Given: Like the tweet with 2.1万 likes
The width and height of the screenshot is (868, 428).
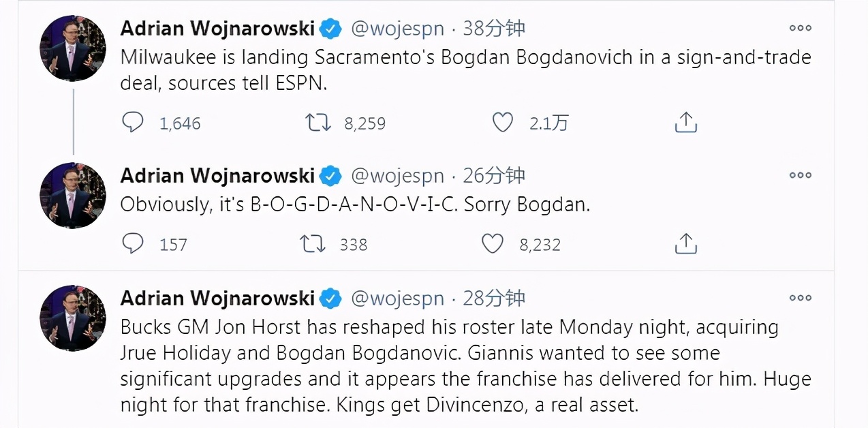Looking at the screenshot, I should click(x=502, y=123).
